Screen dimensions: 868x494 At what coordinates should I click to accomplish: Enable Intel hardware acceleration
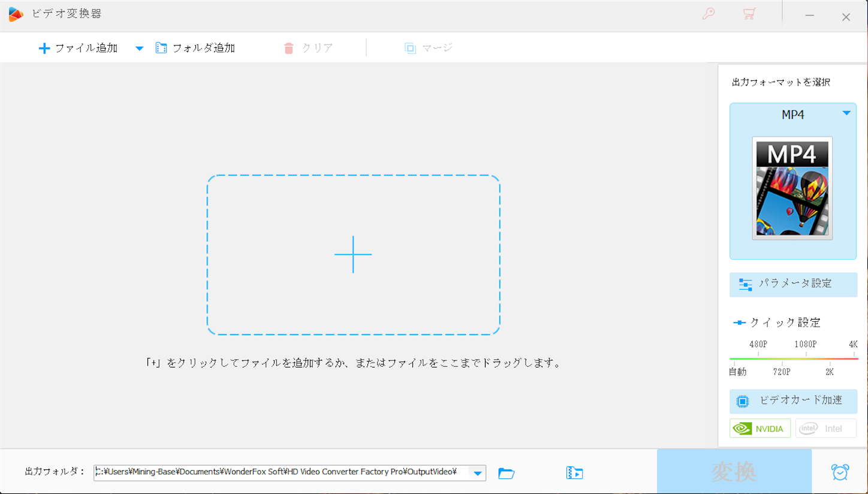(x=825, y=428)
